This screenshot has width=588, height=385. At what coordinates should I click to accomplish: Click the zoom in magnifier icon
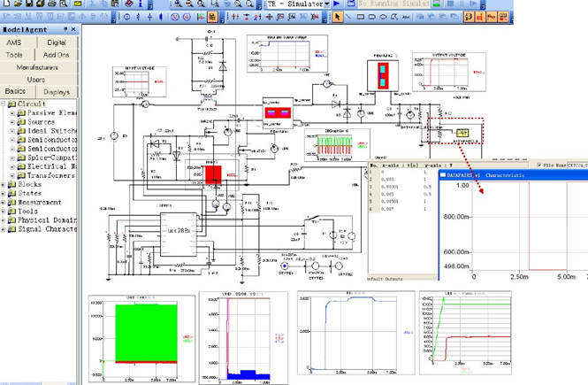click(x=178, y=4)
